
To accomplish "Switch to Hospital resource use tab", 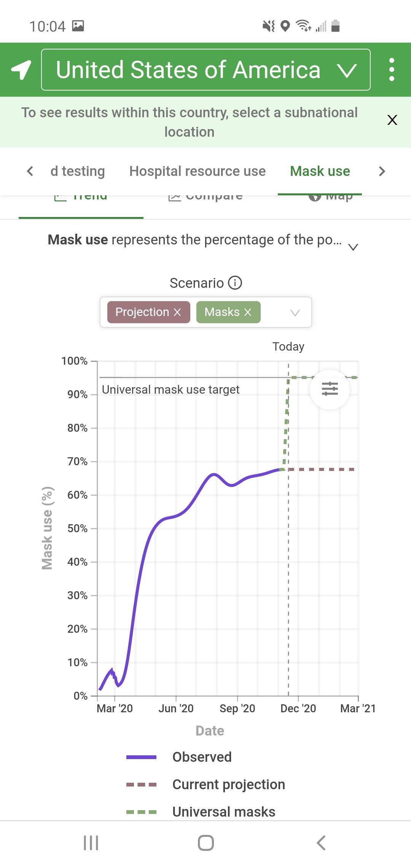I will (x=198, y=171).
